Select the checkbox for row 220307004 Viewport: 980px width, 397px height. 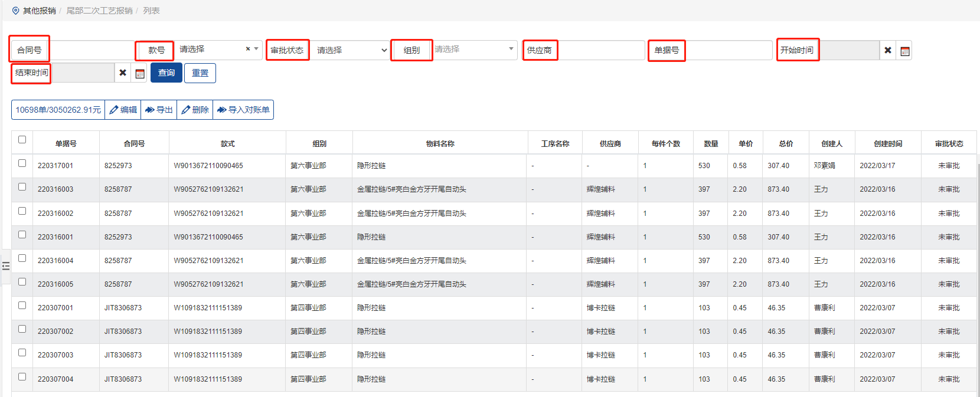[22, 377]
